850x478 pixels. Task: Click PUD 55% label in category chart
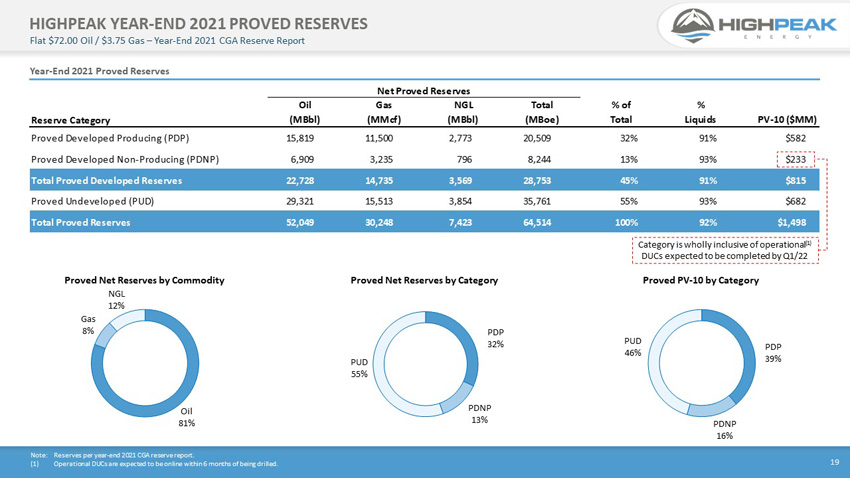pos(359,368)
